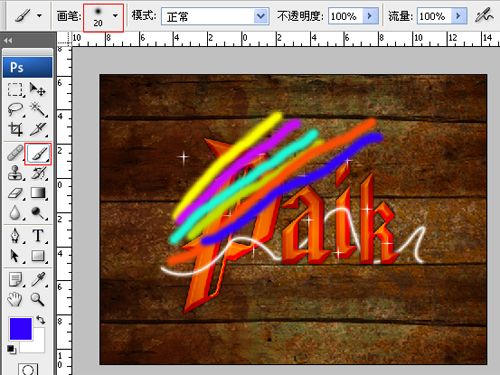Image resolution: width=500 pixels, height=375 pixels.
Task: Expand the flow slider arrow
Action: coord(459,16)
